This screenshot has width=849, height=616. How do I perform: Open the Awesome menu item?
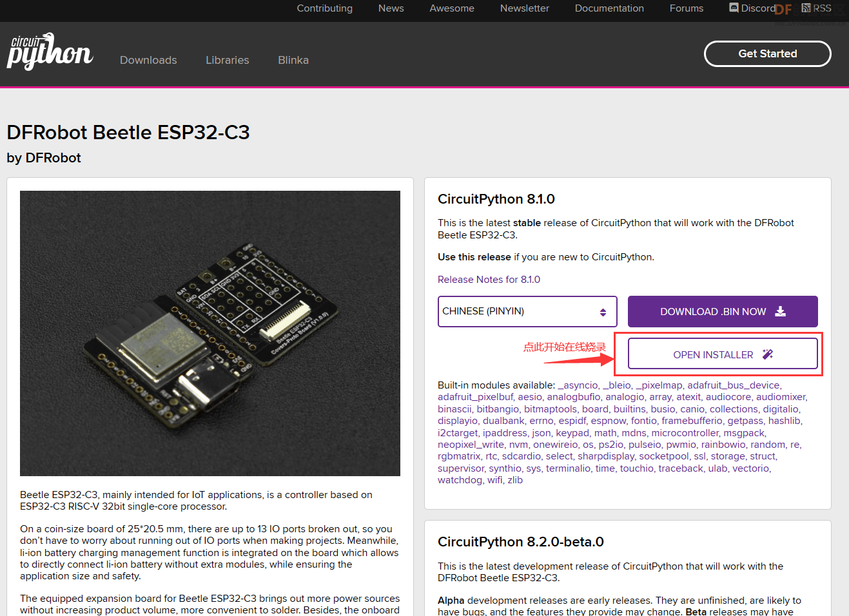[452, 8]
